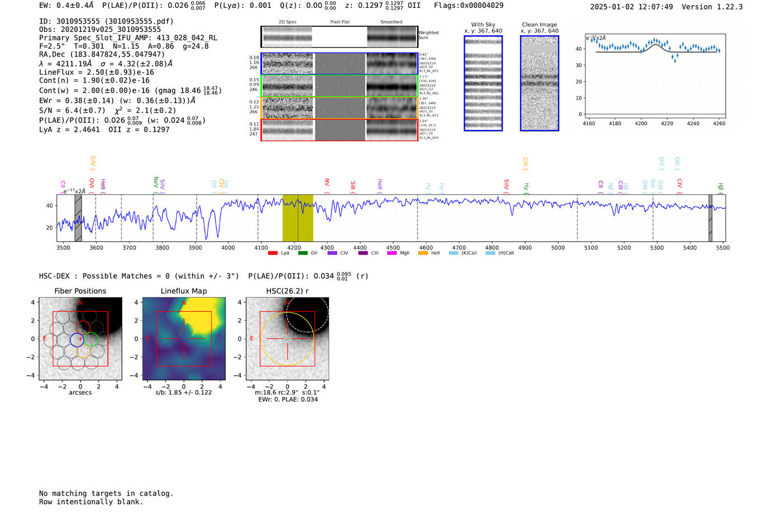Open the With Sky cutout image
Screen dimensions: 782x532
click(483, 83)
